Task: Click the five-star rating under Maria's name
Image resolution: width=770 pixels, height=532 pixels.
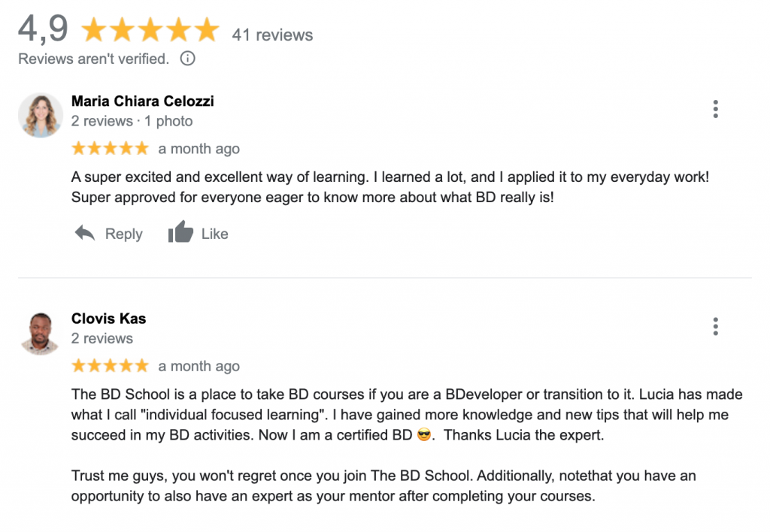Action: point(110,148)
